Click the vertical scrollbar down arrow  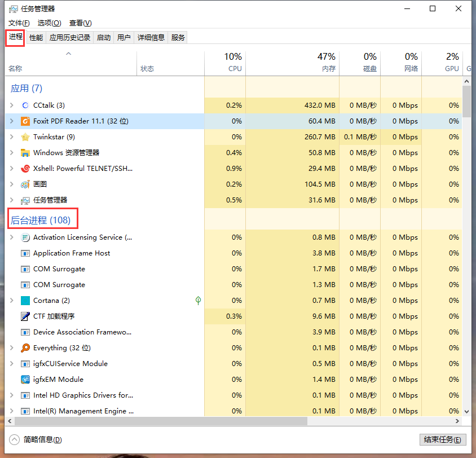pyautogui.click(x=466, y=412)
